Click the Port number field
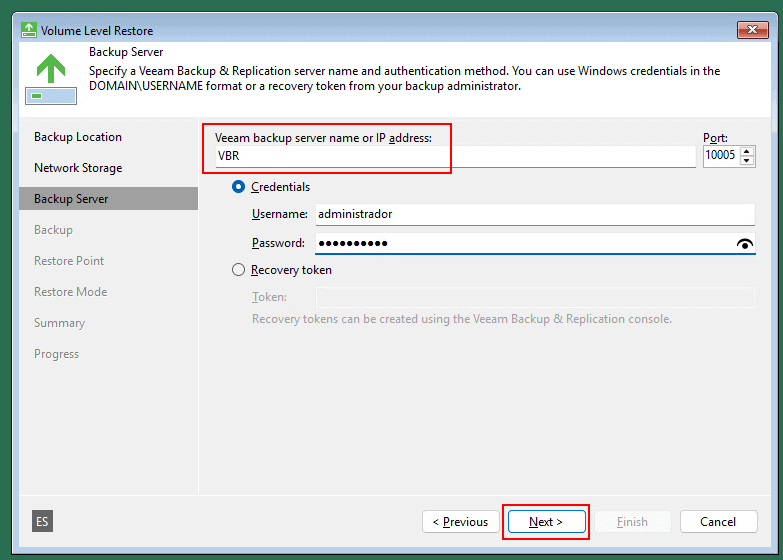The width and height of the screenshot is (783, 560). [721, 156]
